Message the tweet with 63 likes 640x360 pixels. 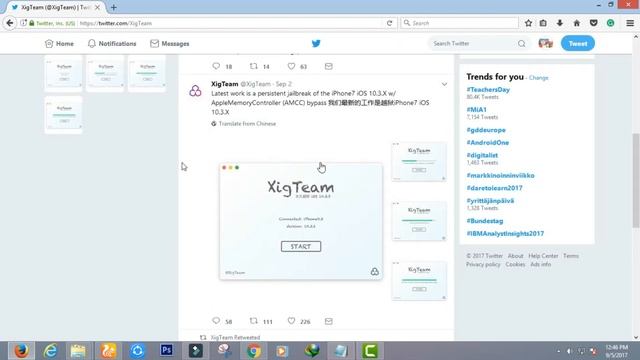pos(329,66)
